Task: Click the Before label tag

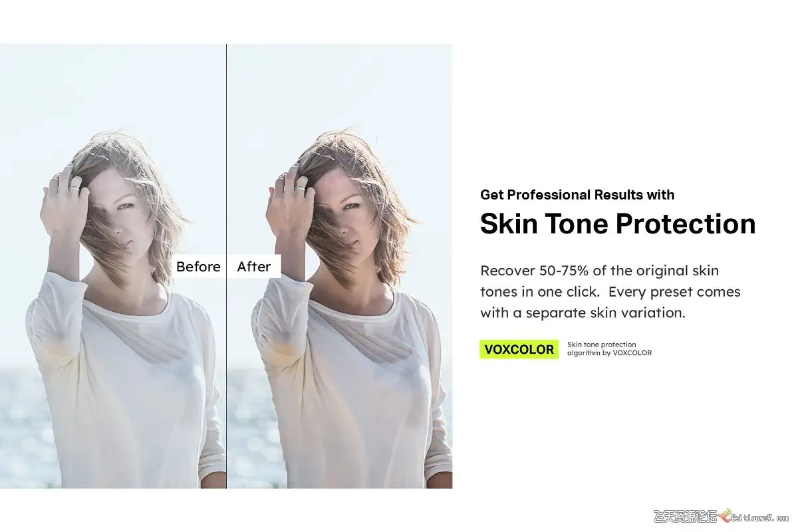Action: (198, 267)
